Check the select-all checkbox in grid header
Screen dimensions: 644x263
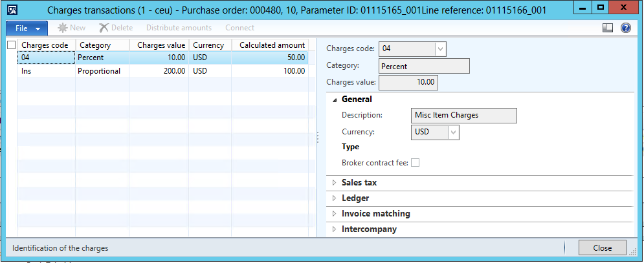coord(11,45)
